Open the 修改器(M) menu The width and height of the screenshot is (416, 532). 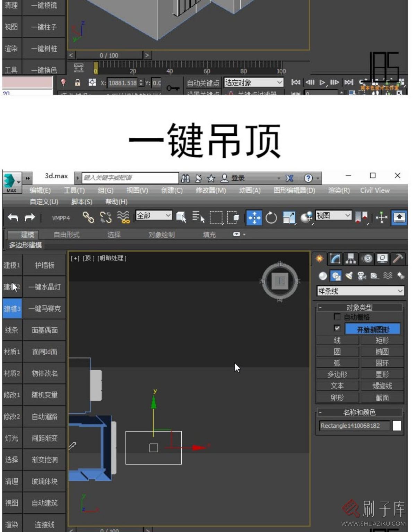(211, 190)
